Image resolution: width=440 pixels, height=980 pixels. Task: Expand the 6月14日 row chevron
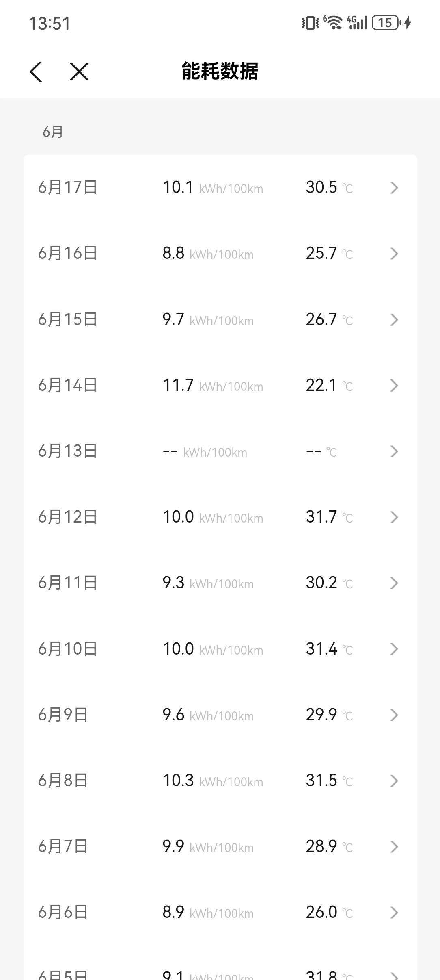tap(394, 386)
